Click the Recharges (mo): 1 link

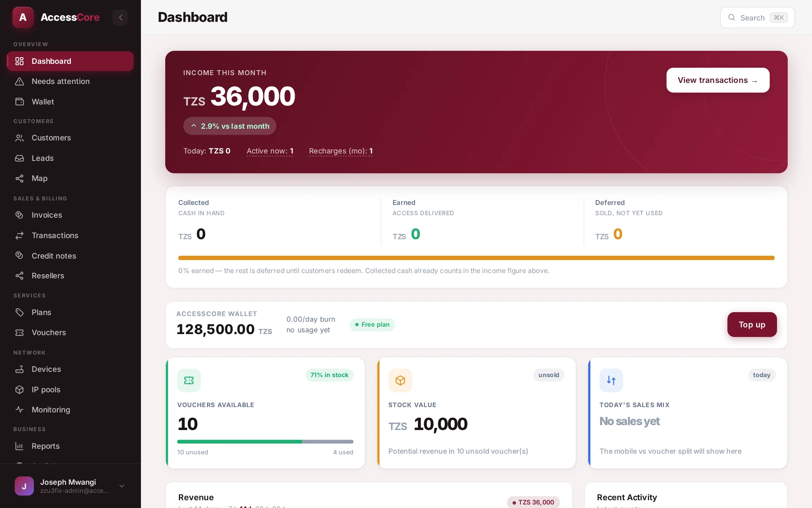(341, 151)
